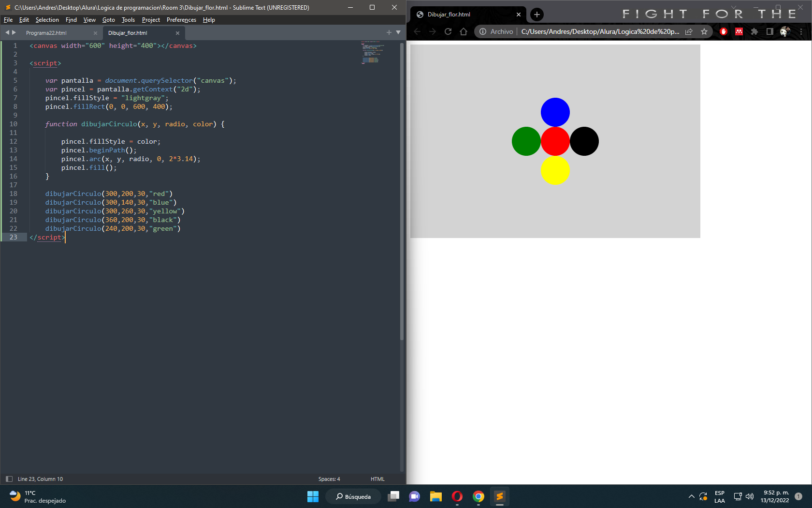The width and height of the screenshot is (812, 508).
Task: Add a new tab in Sublime Text
Action: 389,32
